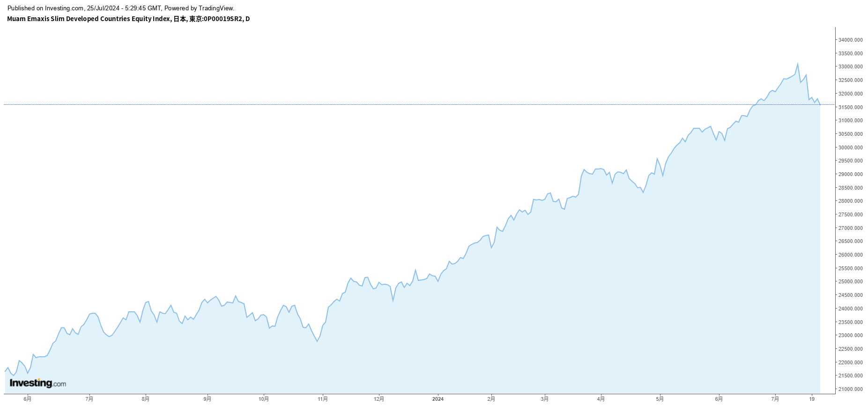The height and width of the screenshot is (405, 868).
Task: Click the 21000.000 price axis label
Action: point(850,389)
